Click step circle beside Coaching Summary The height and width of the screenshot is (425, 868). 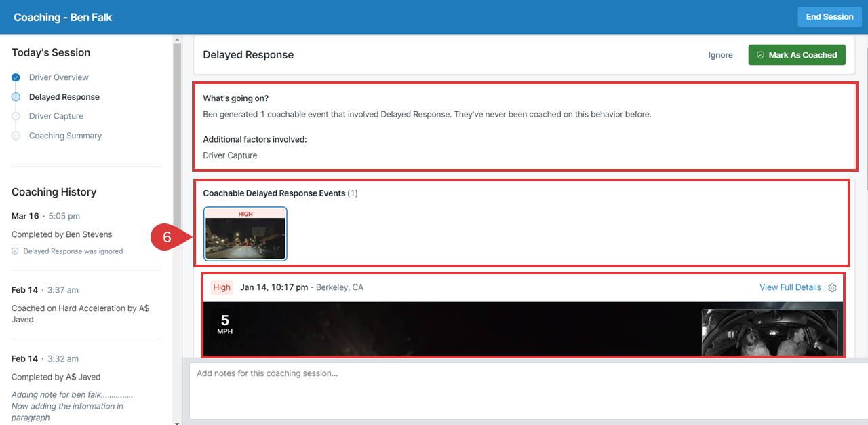click(x=16, y=136)
